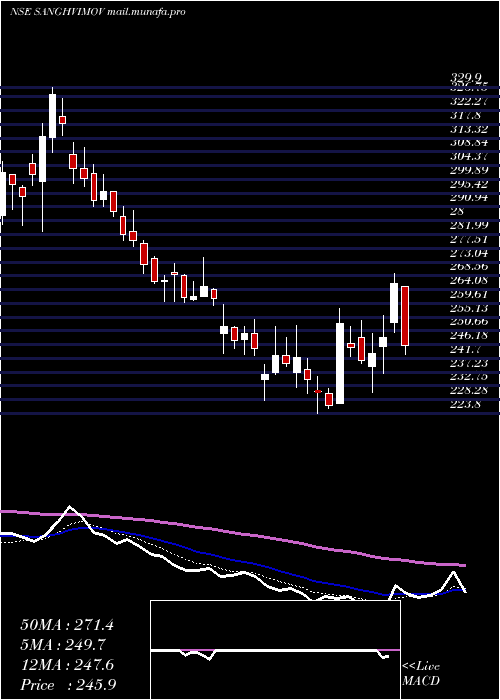
Task: Pick the 246.18 price label
Action: (469, 335)
